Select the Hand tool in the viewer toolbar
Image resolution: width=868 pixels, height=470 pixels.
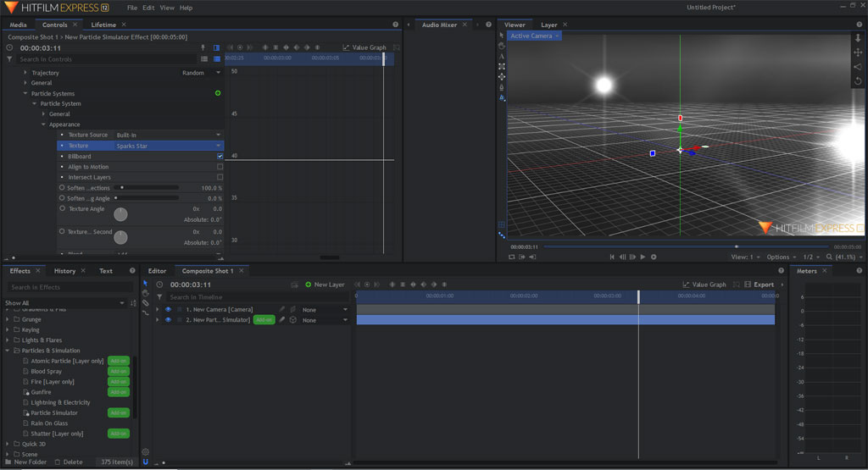coord(502,46)
